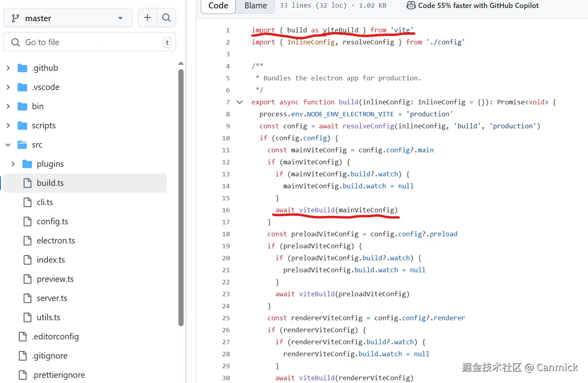Screen dimensions: 588x383
Task: Click the file icon beside server.ts
Action: (x=28, y=298)
